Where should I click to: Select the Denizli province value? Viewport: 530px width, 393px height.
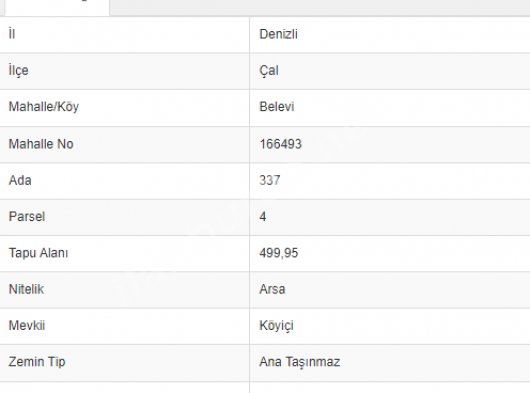[x=278, y=34]
